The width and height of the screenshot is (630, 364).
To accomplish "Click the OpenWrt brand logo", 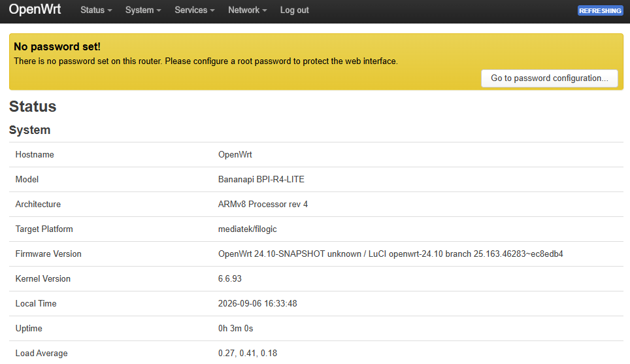I will (x=35, y=9).
